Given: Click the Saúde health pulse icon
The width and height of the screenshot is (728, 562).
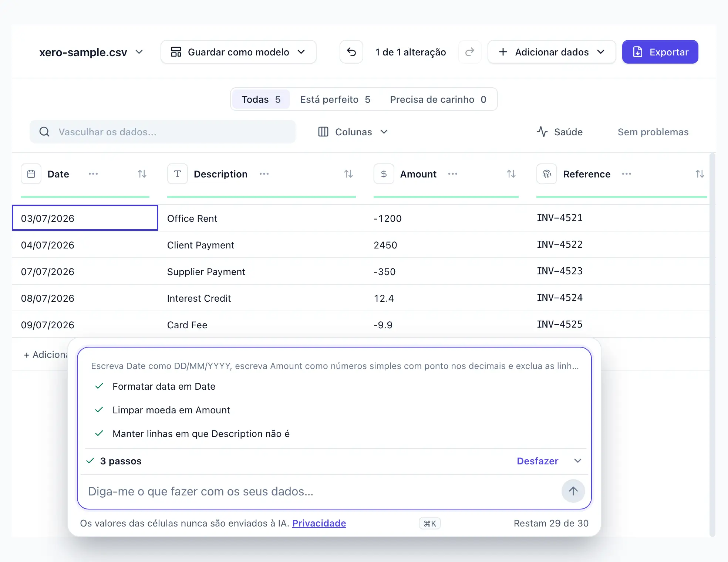Looking at the screenshot, I should 542,132.
